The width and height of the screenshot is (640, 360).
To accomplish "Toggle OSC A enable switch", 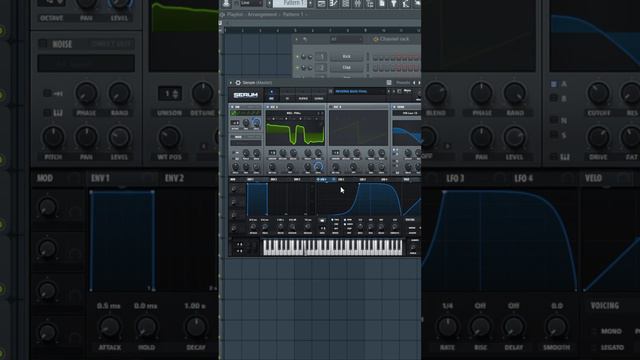I will point(268,107).
